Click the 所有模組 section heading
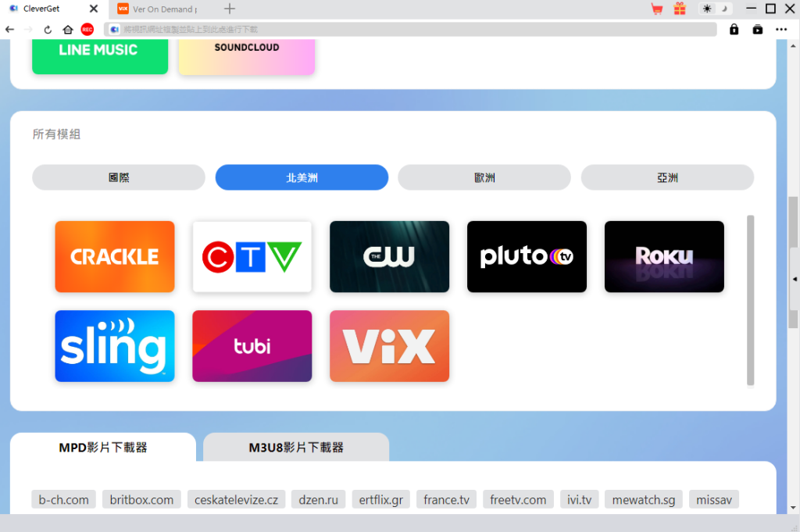Screen dimensions: 800x532 [56, 134]
